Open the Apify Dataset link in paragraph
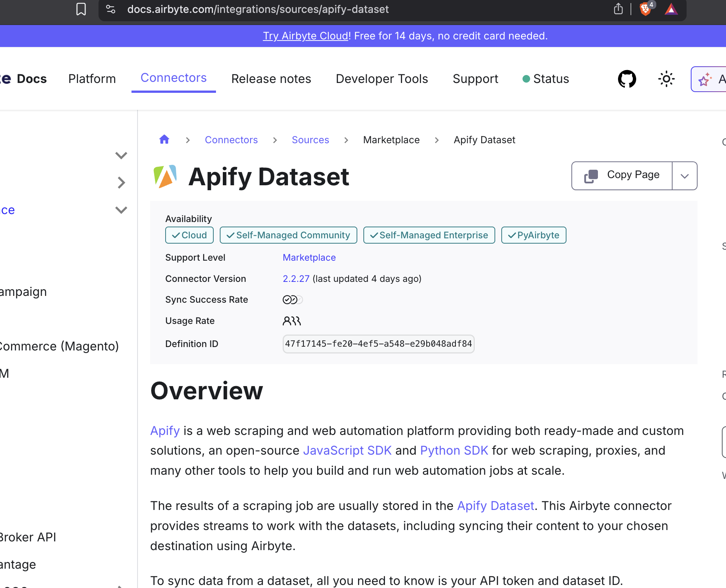The image size is (726, 588). point(496,506)
